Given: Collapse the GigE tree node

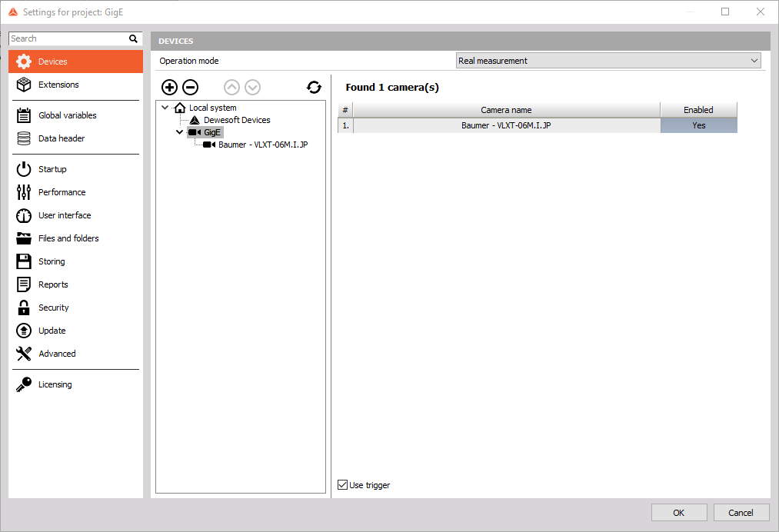Looking at the screenshot, I should (x=180, y=132).
